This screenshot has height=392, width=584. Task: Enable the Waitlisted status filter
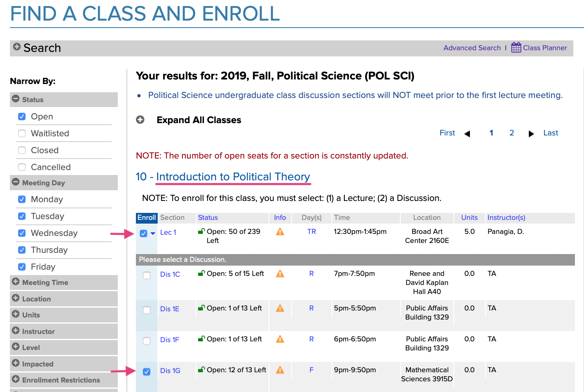(22, 133)
